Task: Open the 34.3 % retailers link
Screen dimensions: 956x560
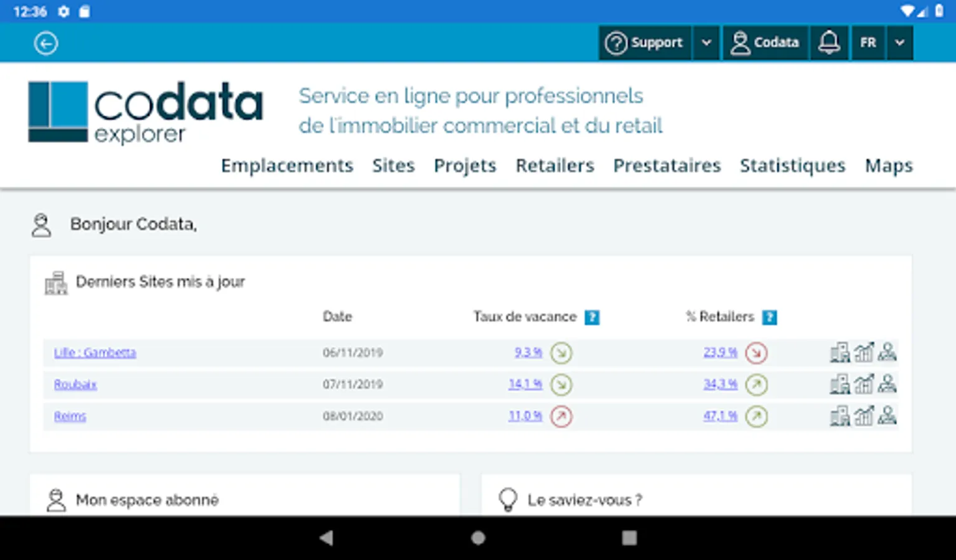Action: (721, 384)
